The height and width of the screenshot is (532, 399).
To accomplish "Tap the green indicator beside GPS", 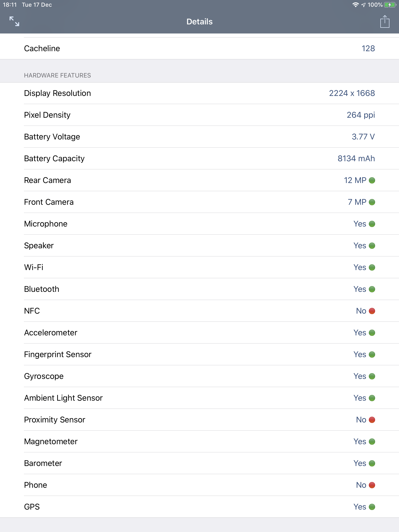I will pyautogui.click(x=371, y=507).
